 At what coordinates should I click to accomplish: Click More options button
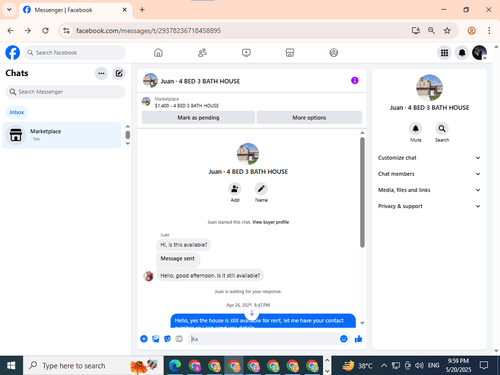[x=309, y=118]
